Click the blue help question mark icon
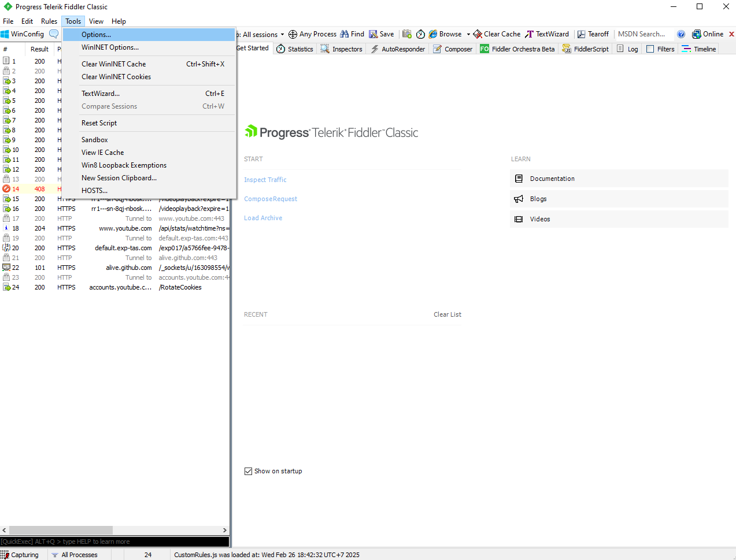 pyautogui.click(x=681, y=34)
